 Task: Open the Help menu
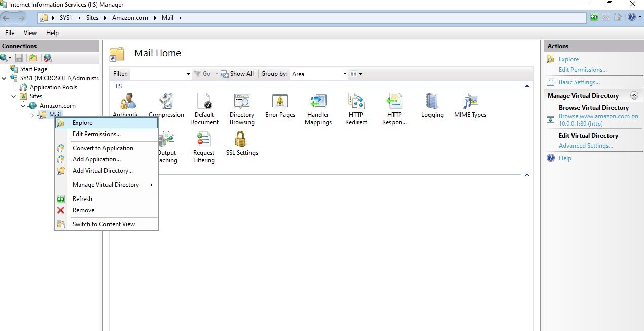tap(52, 33)
